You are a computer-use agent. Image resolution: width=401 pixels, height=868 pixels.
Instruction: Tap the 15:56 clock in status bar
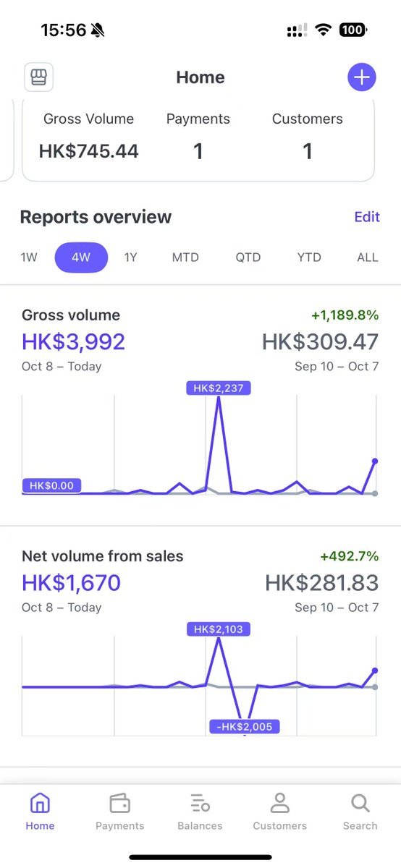(63, 30)
